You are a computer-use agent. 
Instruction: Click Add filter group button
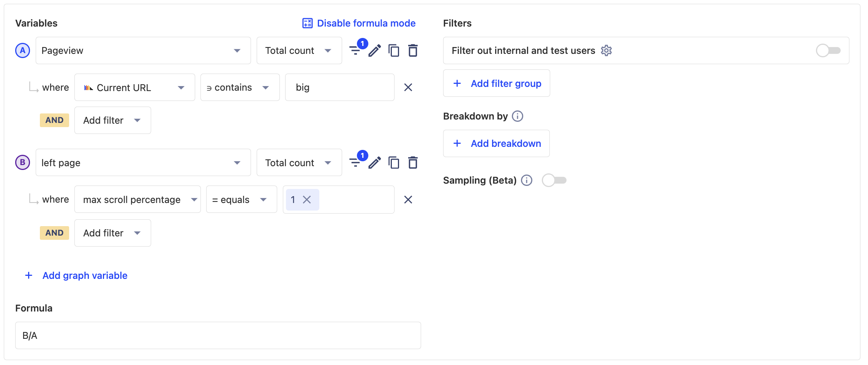tap(496, 83)
